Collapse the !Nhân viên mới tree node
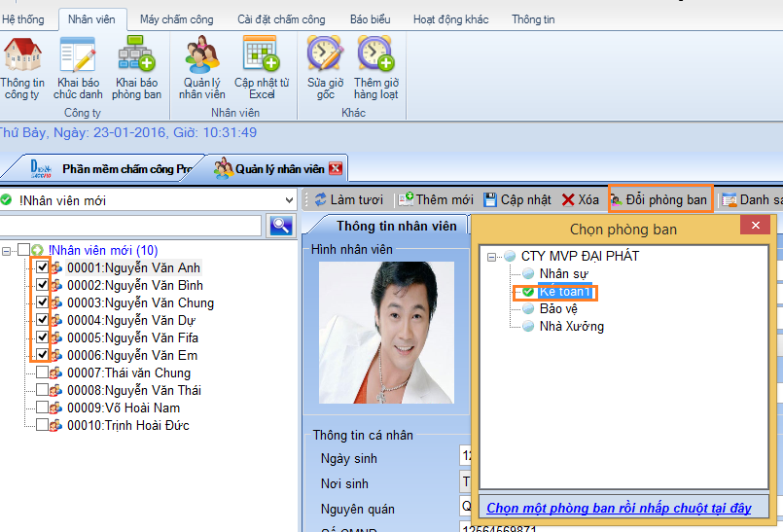The height and width of the screenshot is (532, 783). click(8, 251)
